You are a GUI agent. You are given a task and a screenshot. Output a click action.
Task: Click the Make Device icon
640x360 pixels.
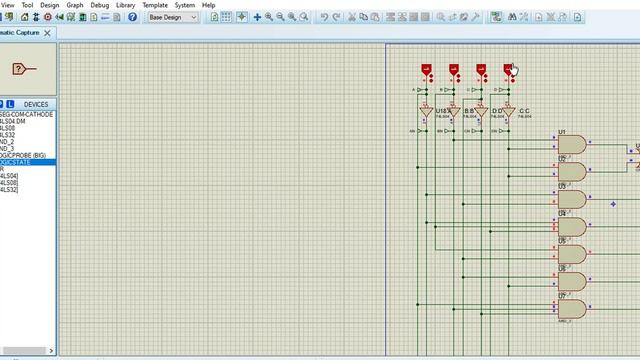tap(452, 17)
